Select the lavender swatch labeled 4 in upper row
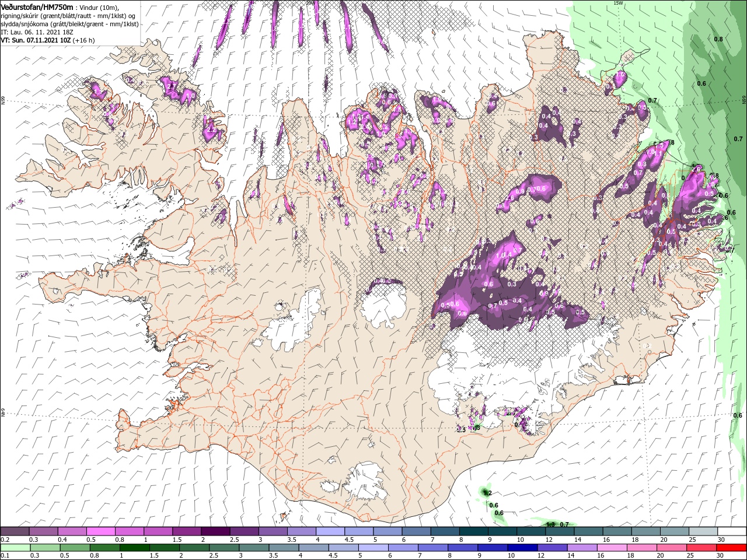The height and width of the screenshot is (560, 747). 330,531
